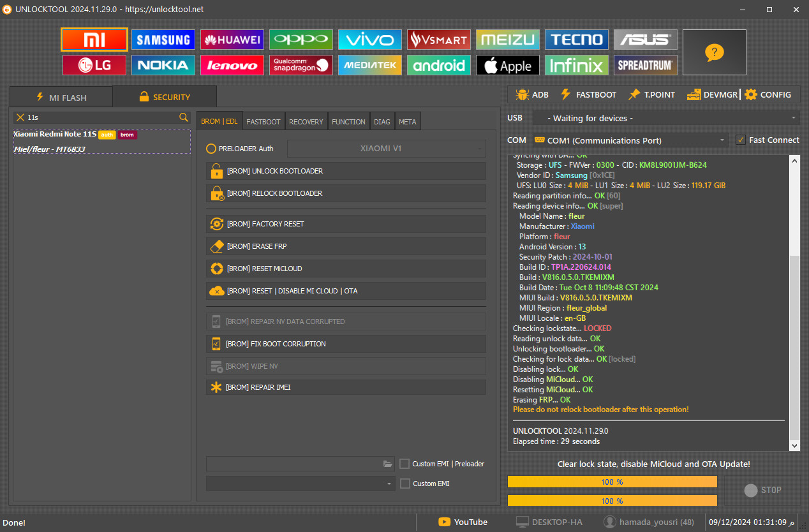Run [BROM] RESET MiCLOUD
Image resolution: width=809 pixels, height=532 pixels.
point(346,269)
